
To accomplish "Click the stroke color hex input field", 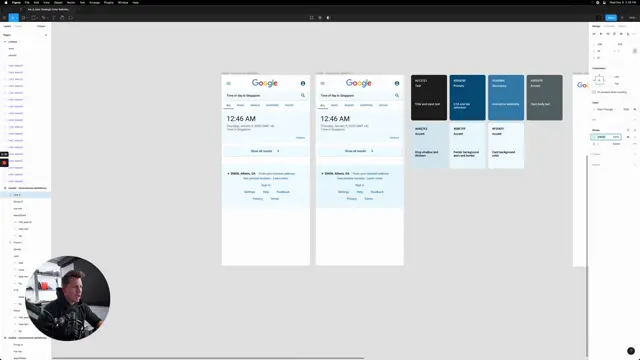I will coord(603,137).
